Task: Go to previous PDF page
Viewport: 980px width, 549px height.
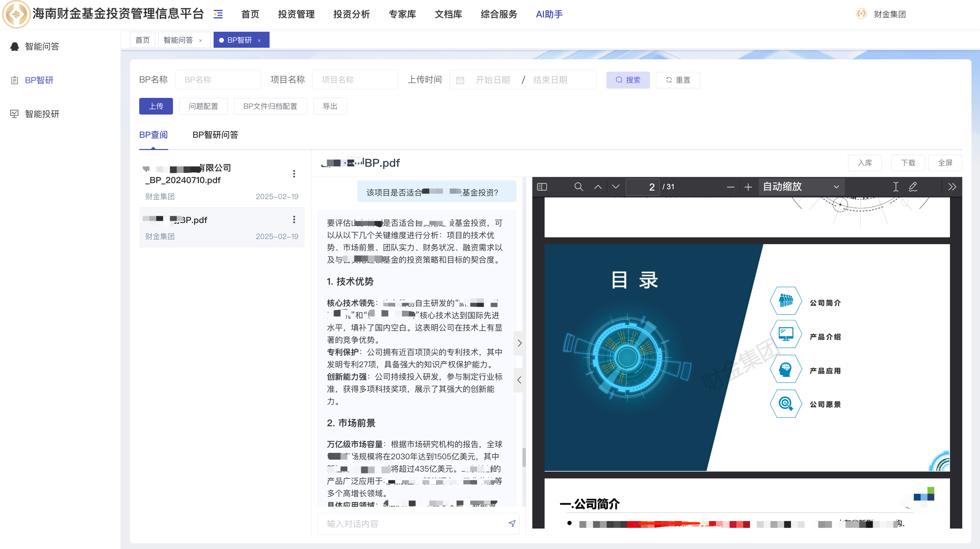Action: coord(598,187)
